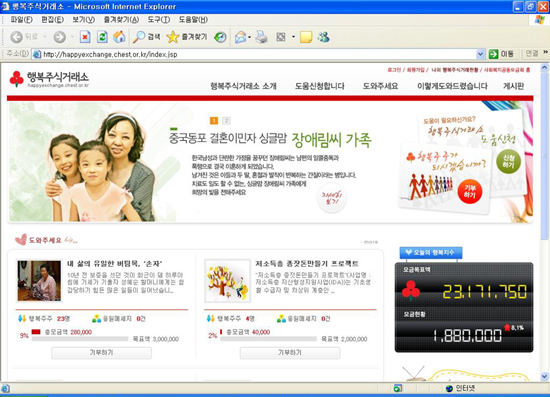Open the 보기(V) menu
550x397 pixels.
point(83,20)
